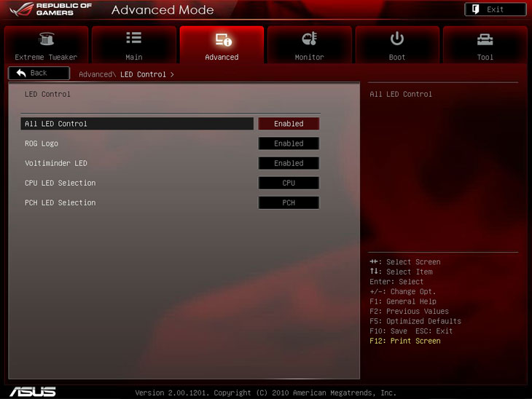Select the Advanced tab icon
Viewport: 532px width, 399px height.
coord(222,39)
